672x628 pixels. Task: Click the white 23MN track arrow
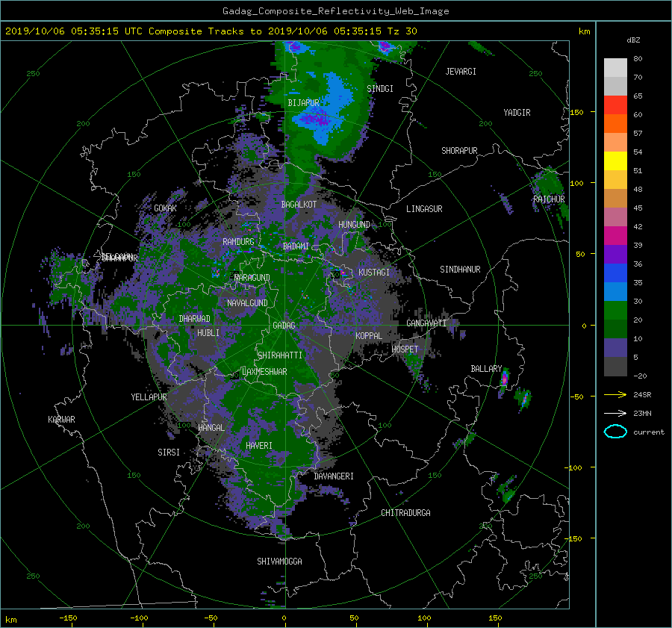[615, 413]
